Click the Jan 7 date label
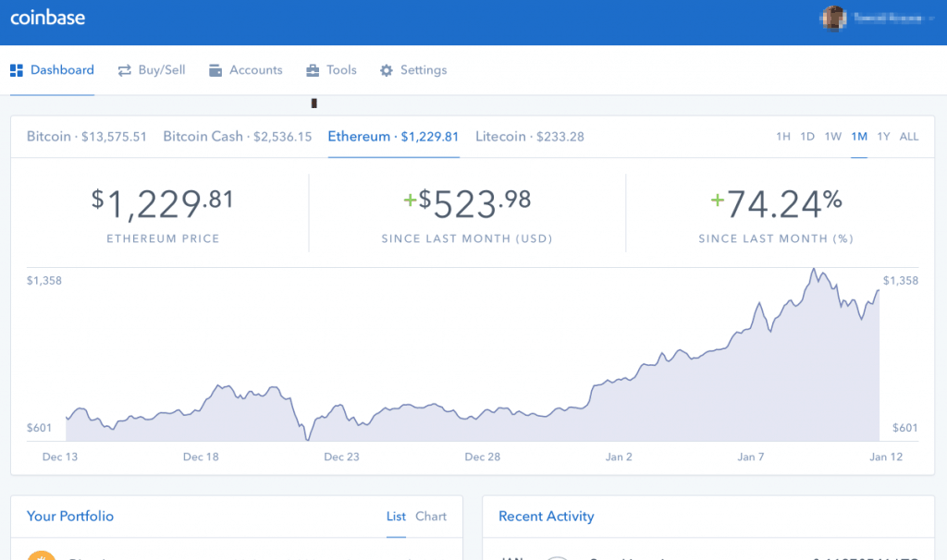 (x=751, y=457)
